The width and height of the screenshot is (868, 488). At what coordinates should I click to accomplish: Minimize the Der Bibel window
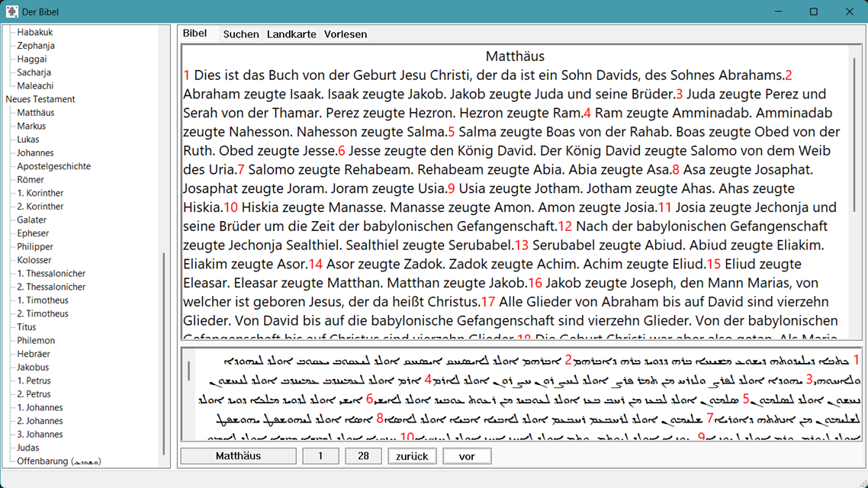click(778, 11)
